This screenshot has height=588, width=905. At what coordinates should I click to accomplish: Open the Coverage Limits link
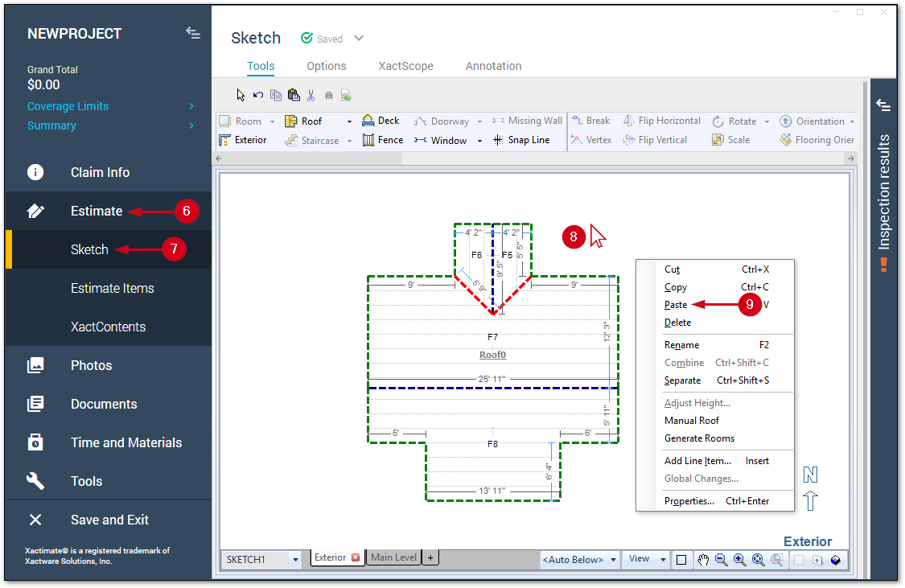[68, 106]
